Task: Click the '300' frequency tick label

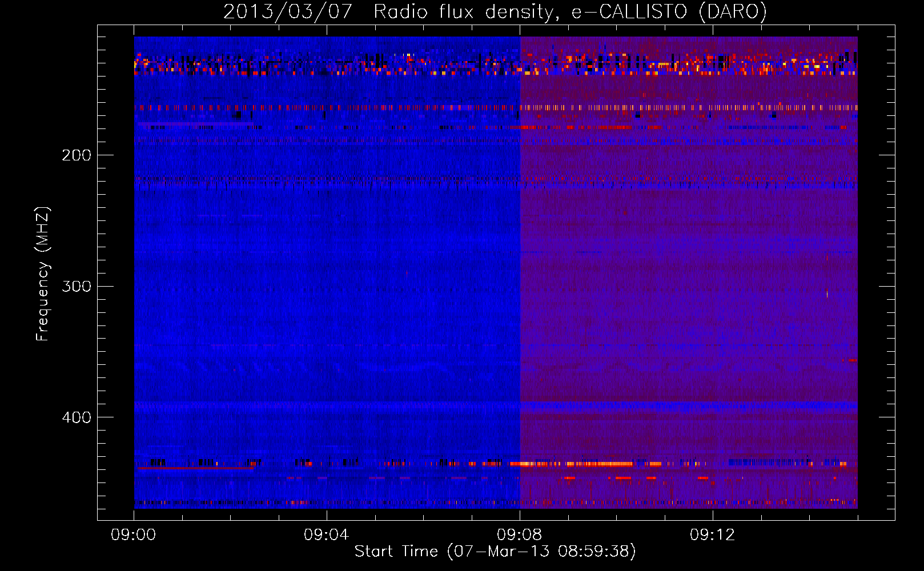Action: point(77,286)
